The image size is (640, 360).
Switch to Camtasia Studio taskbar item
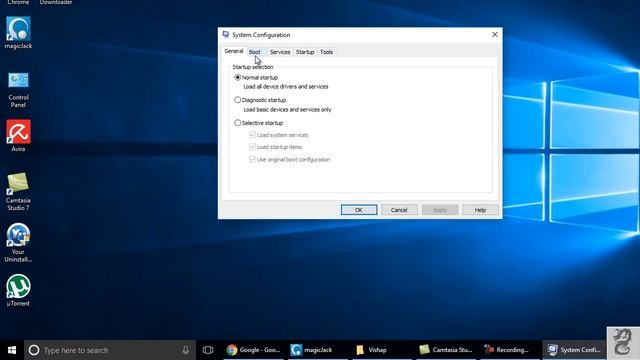coord(446,350)
